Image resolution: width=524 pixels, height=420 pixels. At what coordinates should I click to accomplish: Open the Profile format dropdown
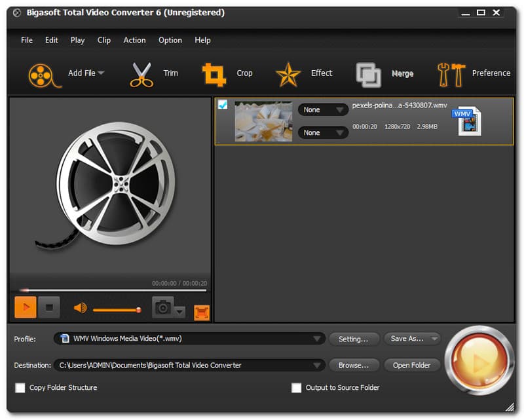coord(189,338)
